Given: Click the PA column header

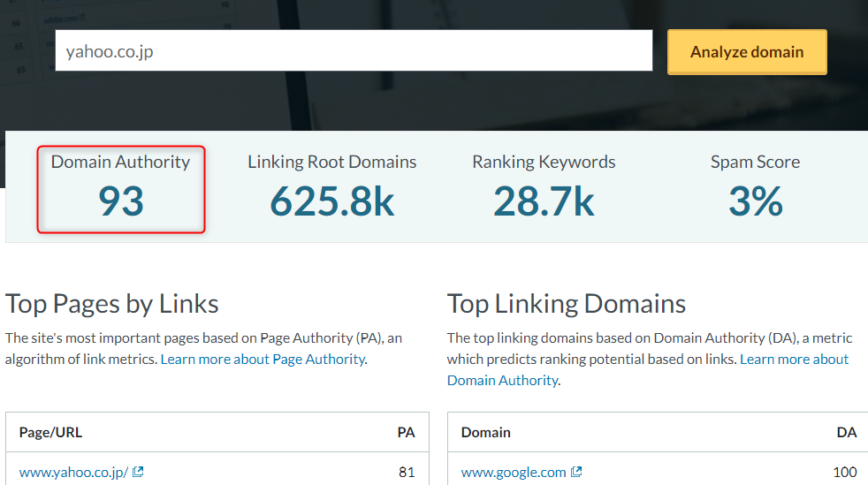Looking at the screenshot, I should coord(406,432).
